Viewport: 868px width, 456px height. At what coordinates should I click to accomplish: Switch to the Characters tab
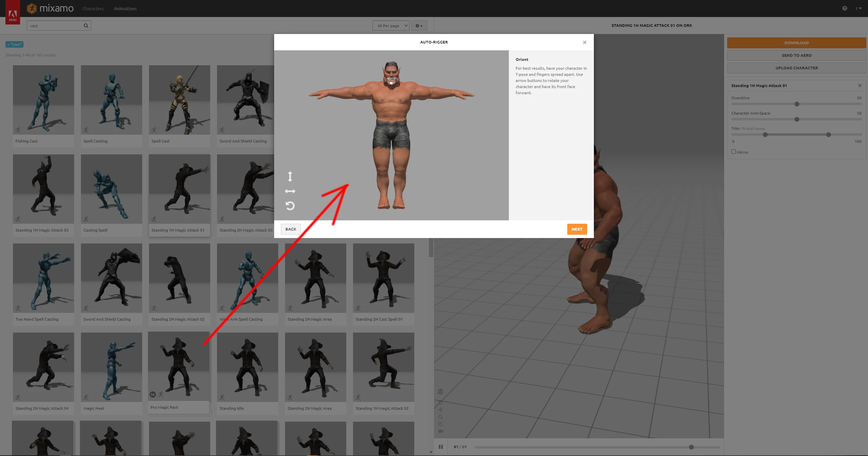tap(93, 9)
